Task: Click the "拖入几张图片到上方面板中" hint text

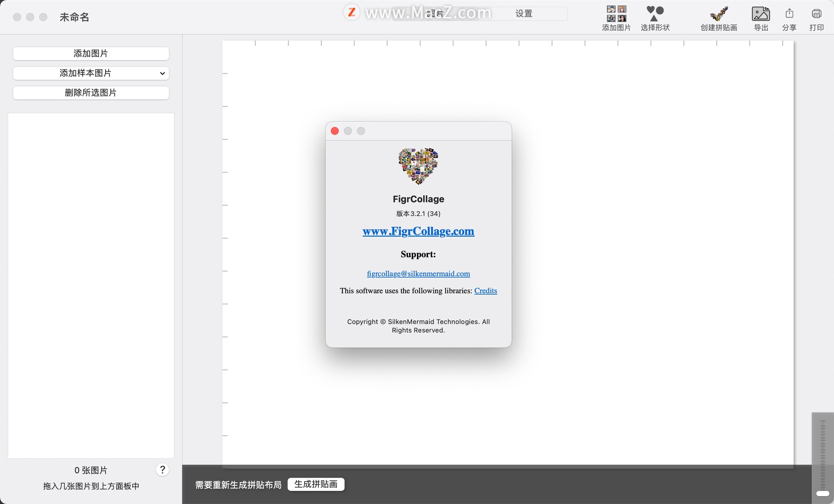Action: pyautogui.click(x=91, y=486)
